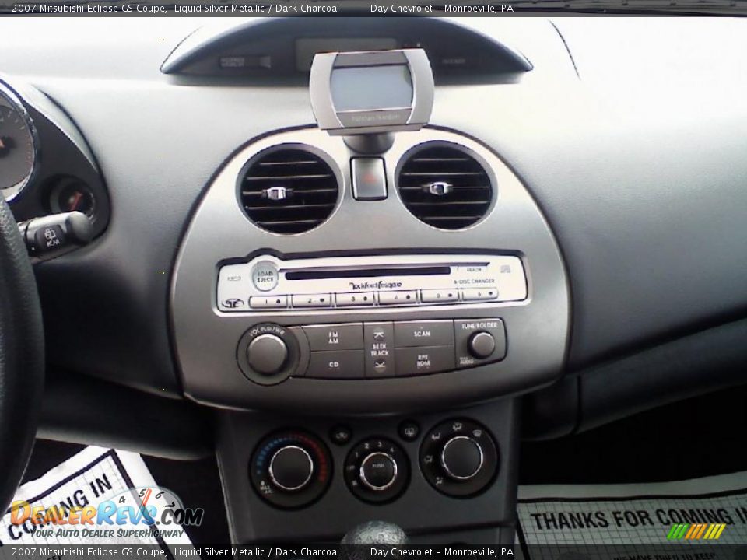Select the defrost and floor mode icon
This screenshot has width=747, height=560.
point(457,426)
